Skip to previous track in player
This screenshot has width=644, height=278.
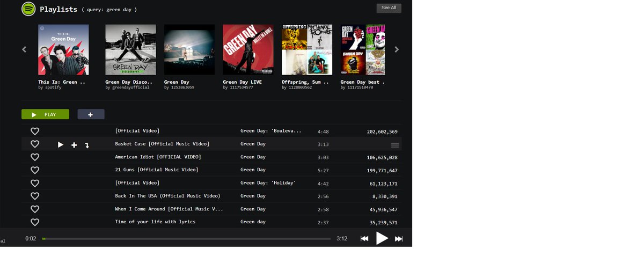[x=364, y=238]
